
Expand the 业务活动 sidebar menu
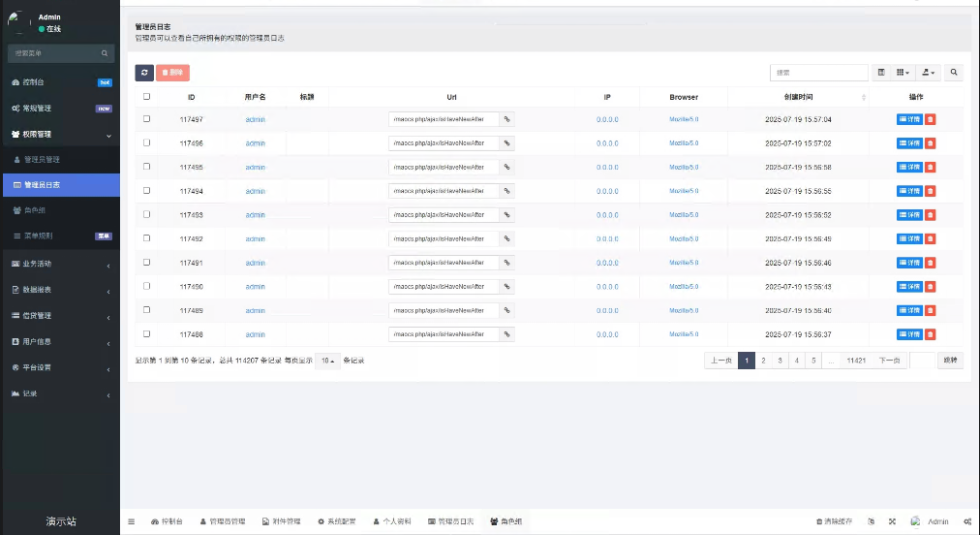point(60,264)
